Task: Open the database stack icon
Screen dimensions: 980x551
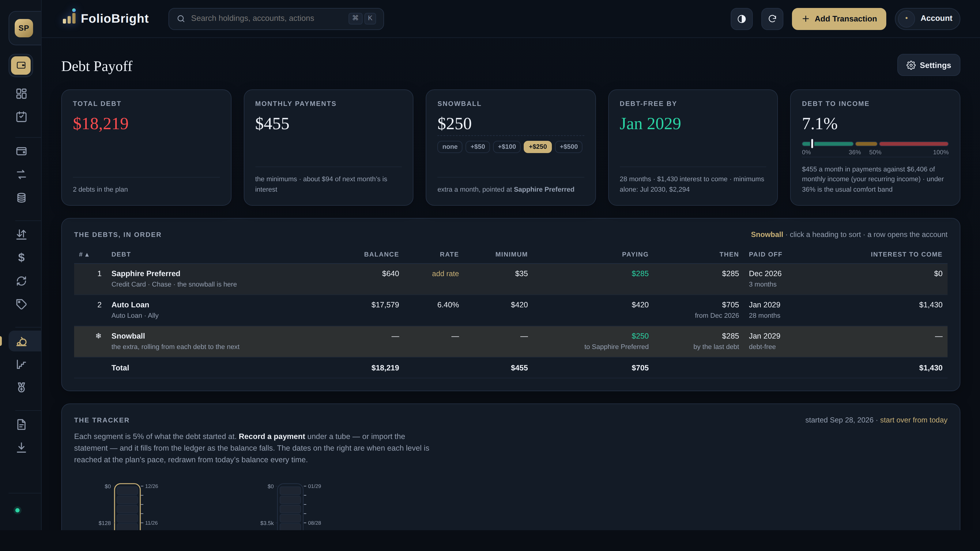Action: point(21,198)
